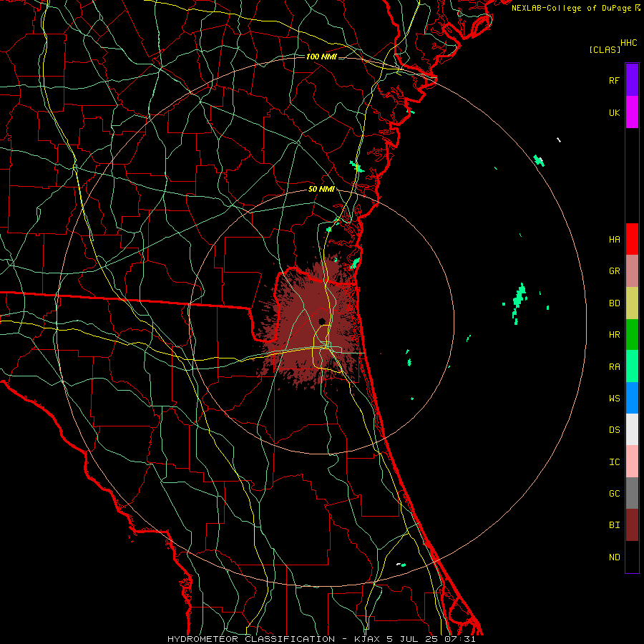The image size is (644, 644).
Task: Click the HR legend label
Action: click(x=614, y=335)
